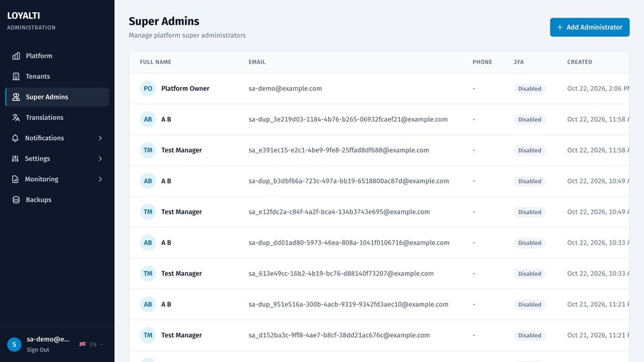Click the TM avatar beside sa_e12fdc2a email
This screenshot has height=362, width=644.
(148, 212)
